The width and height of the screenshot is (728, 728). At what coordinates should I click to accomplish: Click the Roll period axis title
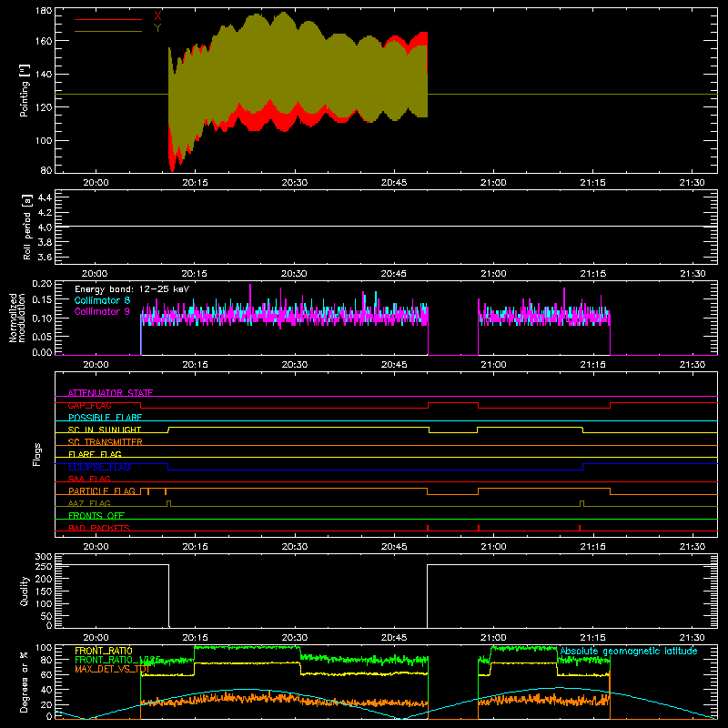tap(26, 227)
